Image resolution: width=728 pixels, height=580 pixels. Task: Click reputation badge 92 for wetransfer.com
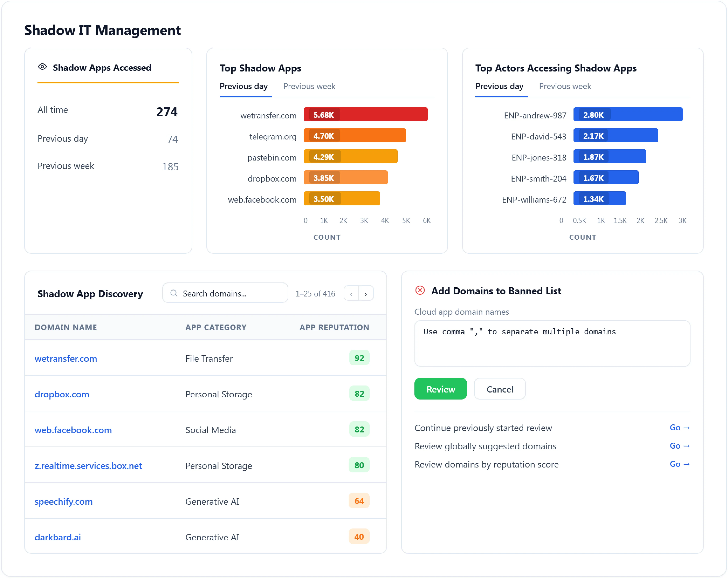[x=359, y=358]
